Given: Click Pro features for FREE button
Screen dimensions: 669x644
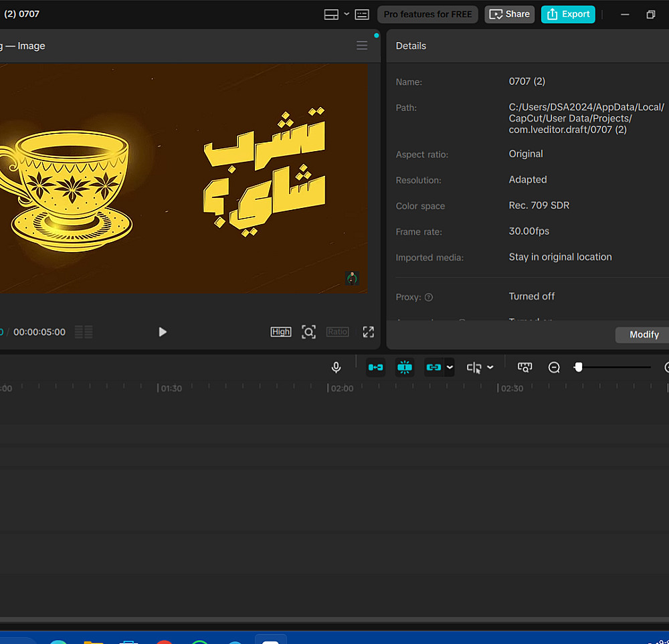Looking at the screenshot, I should (427, 14).
